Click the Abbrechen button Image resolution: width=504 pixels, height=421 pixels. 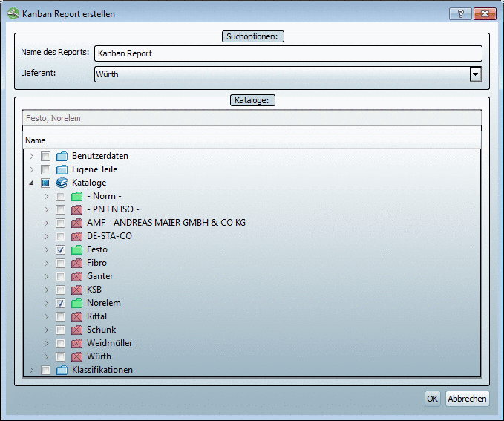click(467, 399)
